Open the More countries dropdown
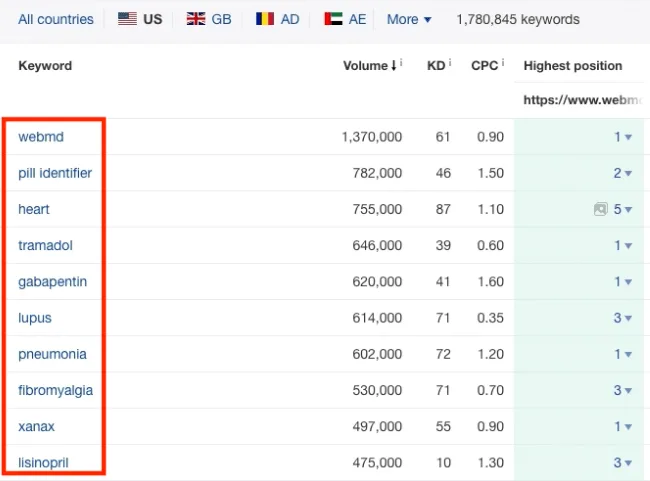The image size is (650, 481). 409,19
